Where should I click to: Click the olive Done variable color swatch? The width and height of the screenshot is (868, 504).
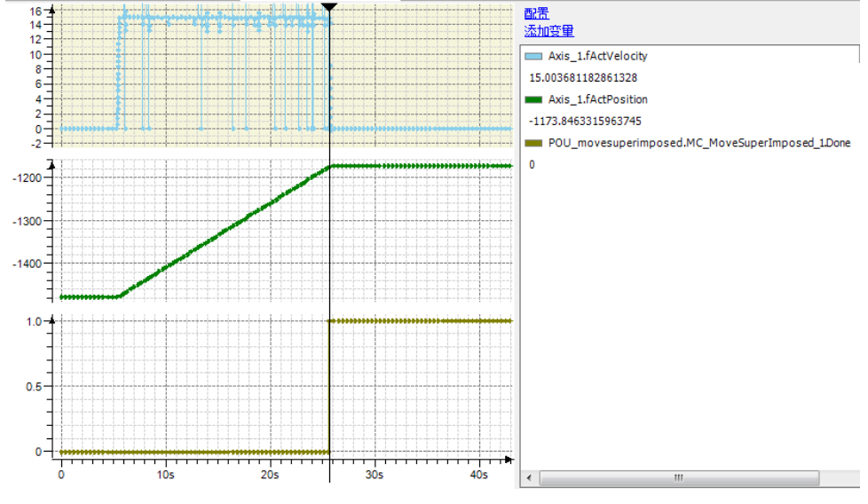click(533, 143)
